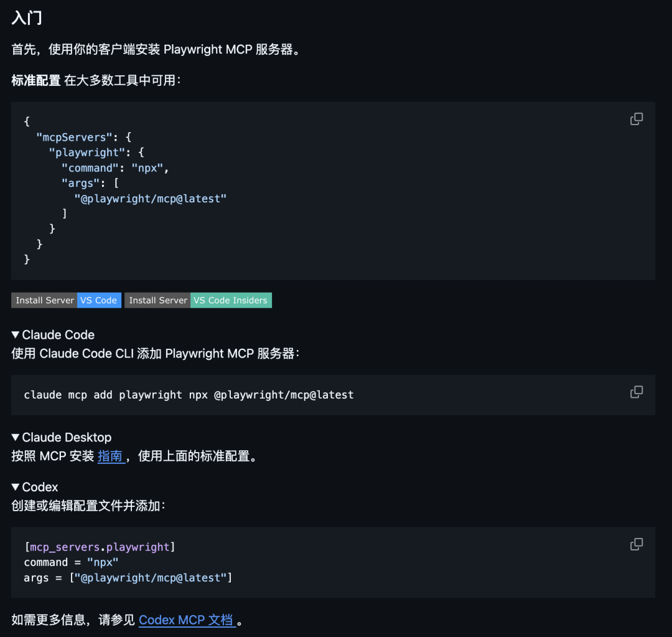Click the 使用 Claude Code CLI 添加 sentence

(155, 354)
